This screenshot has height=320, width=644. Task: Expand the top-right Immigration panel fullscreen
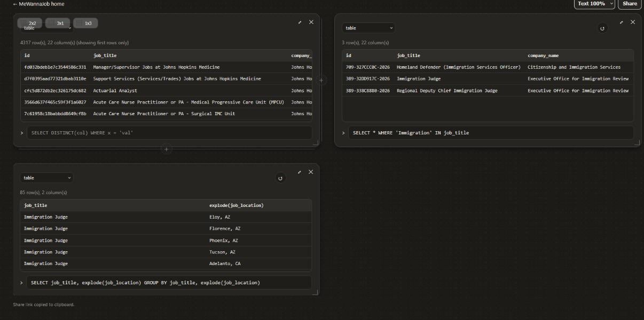[x=622, y=22]
